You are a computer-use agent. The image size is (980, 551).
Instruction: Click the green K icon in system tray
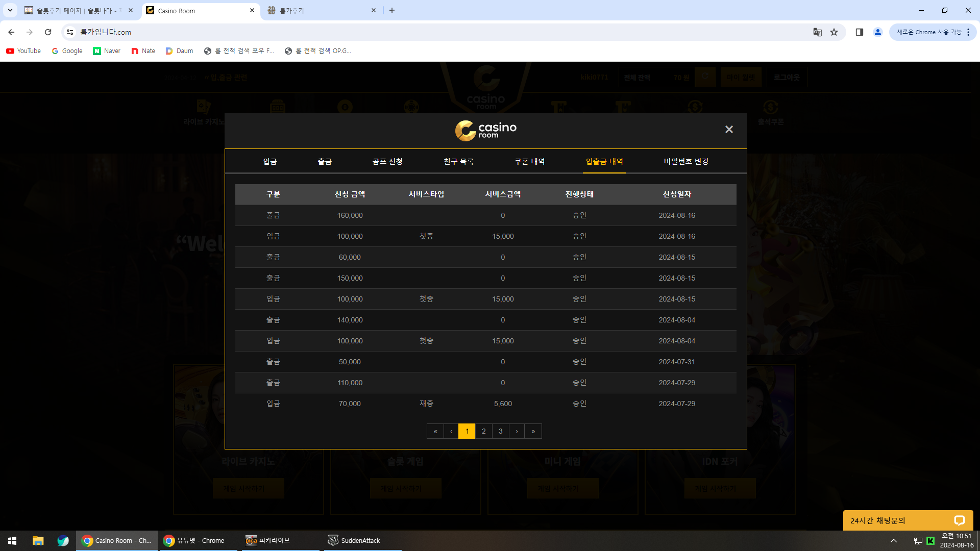click(930, 541)
